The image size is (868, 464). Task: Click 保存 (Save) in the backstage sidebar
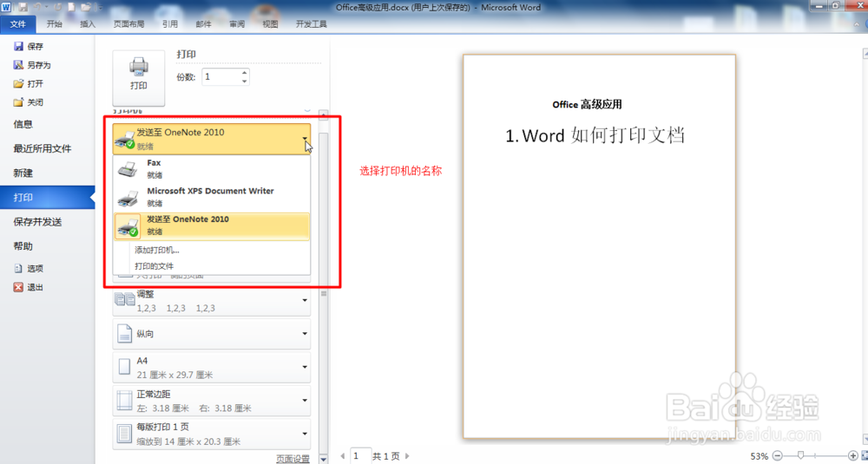coord(29,47)
